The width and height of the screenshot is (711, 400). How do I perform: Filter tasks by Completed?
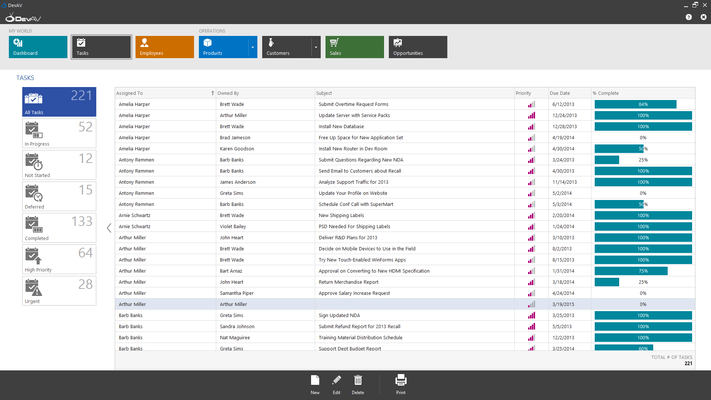click(x=59, y=228)
